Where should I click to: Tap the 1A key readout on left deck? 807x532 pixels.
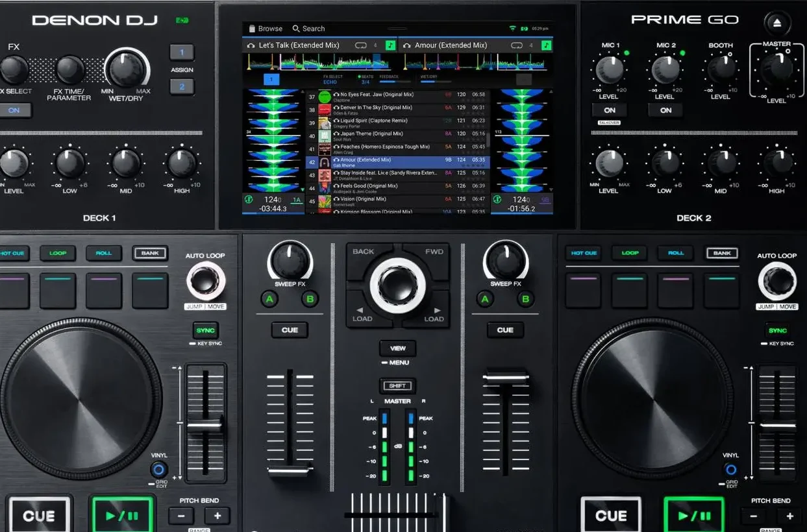(297, 200)
